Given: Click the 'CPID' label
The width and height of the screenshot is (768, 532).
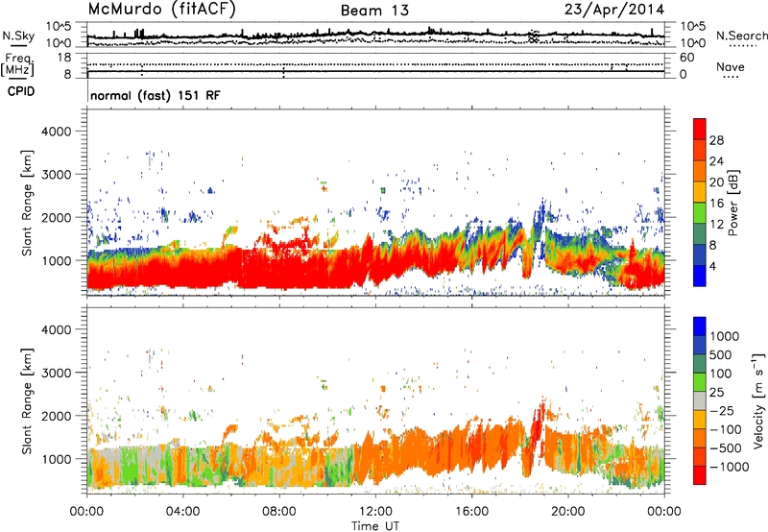Looking at the screenshot, I should [21, 91].
